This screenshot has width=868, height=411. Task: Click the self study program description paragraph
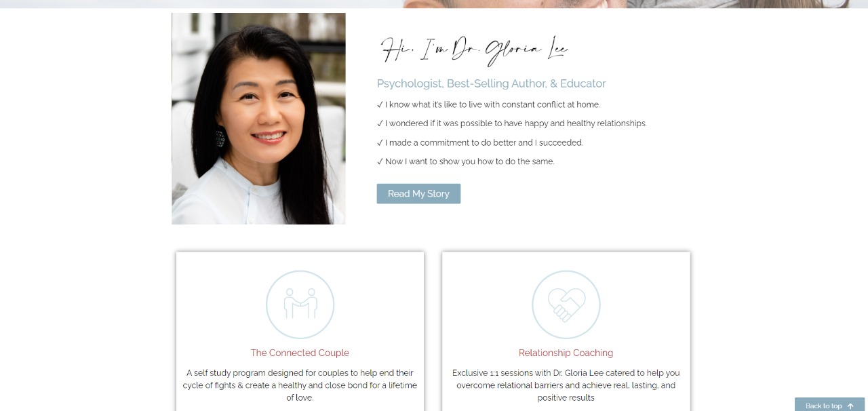click(300, 385)
